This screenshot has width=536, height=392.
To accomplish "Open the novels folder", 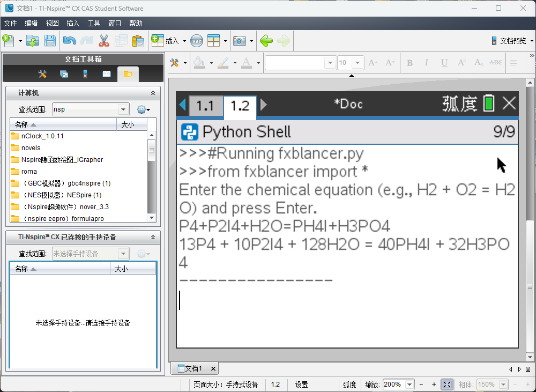I will (31, 148).
